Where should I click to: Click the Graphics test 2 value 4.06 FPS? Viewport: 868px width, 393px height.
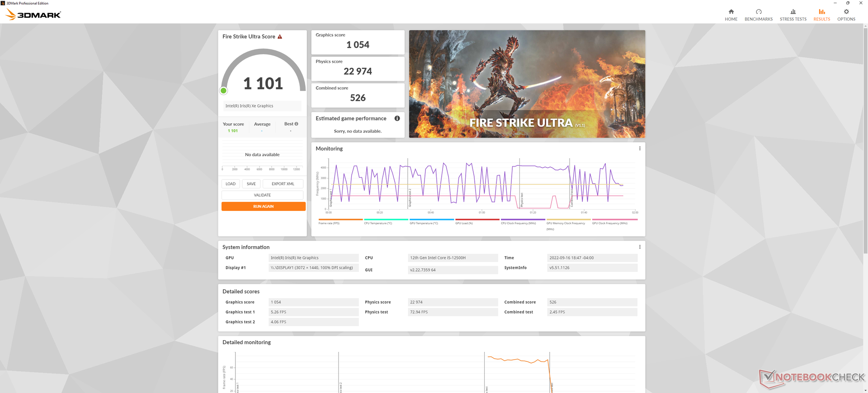[314, 322]
